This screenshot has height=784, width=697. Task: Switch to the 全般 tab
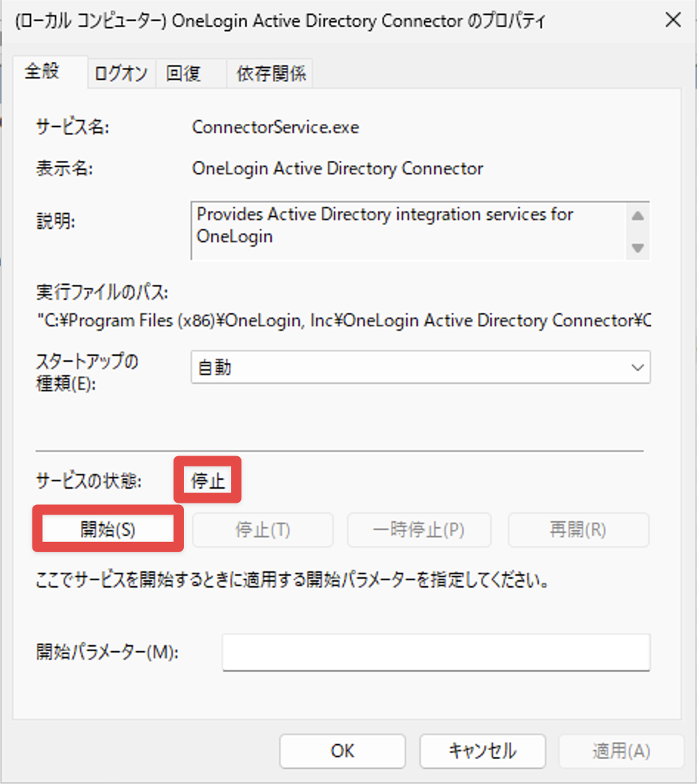pyautogui.click(x=50, y=72)
